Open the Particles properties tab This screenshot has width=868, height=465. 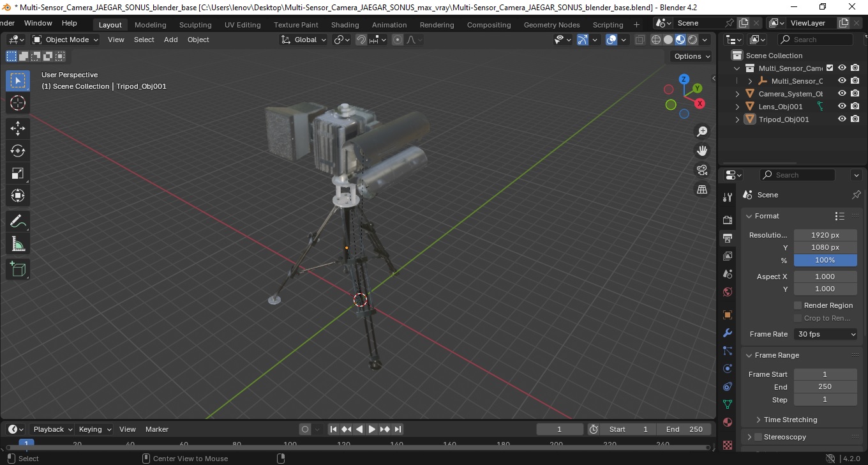click(x=728, y=351)
